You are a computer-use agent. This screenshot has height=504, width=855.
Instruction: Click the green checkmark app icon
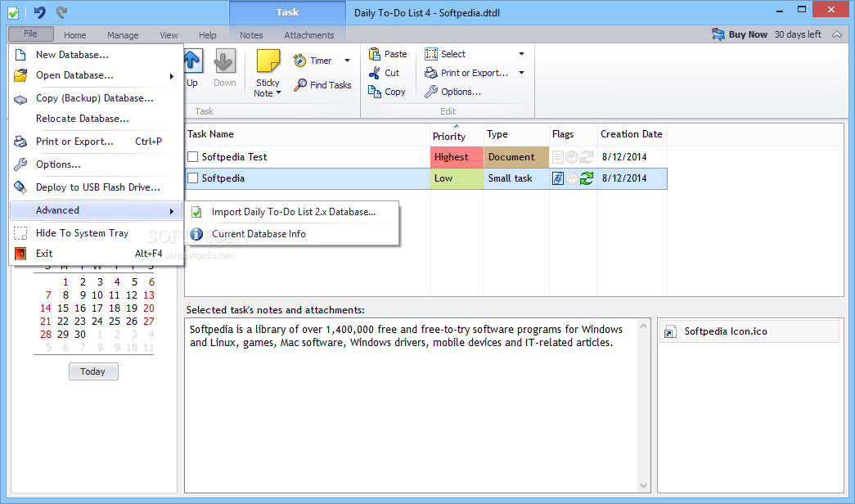tap(13, 12)
